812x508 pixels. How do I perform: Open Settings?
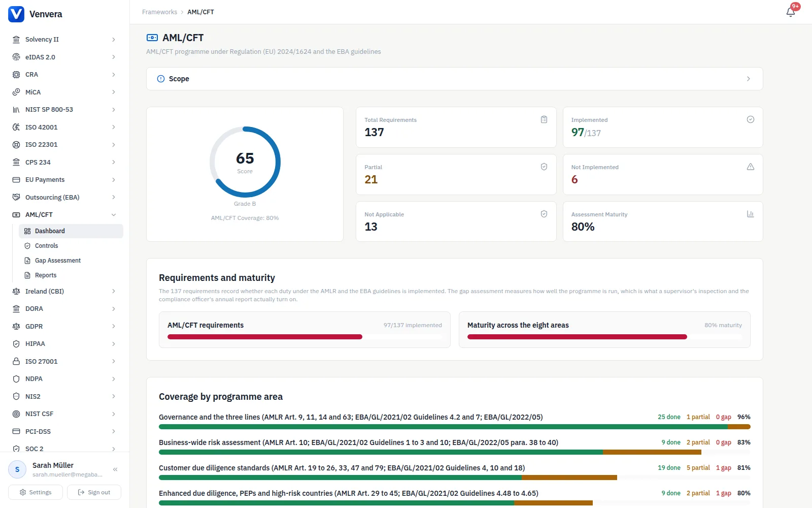[36, 492]
